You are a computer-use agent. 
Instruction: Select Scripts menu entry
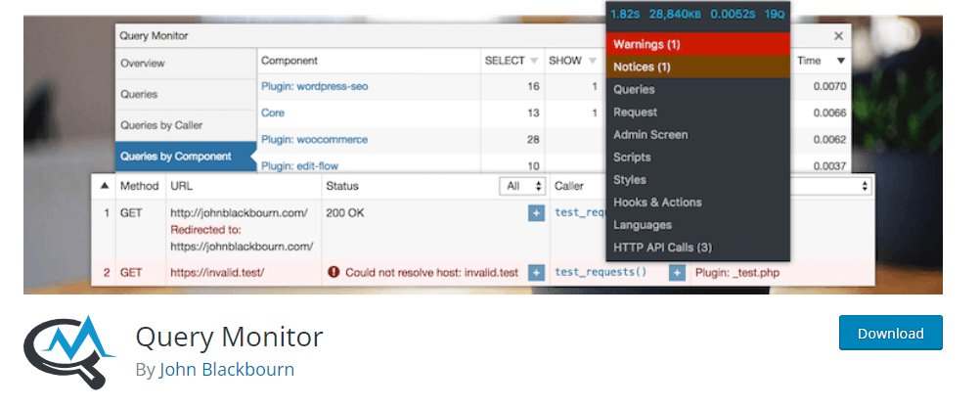[x=698, y=157]
